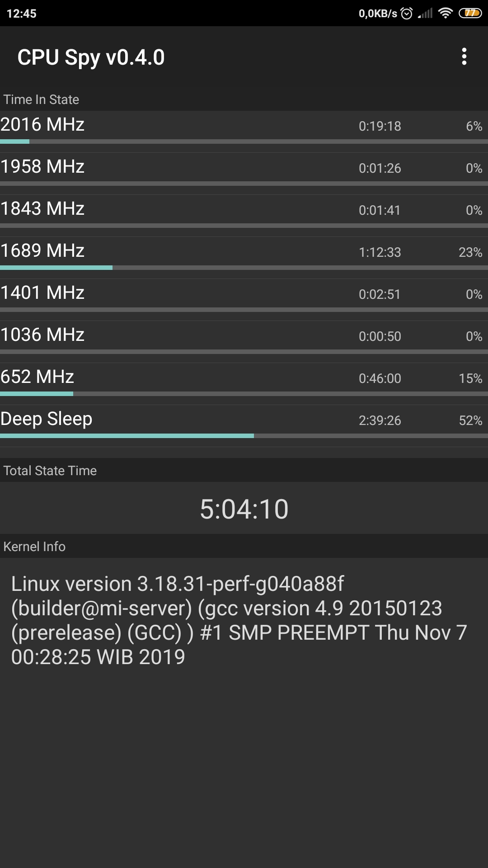This screenshot has height=868, width=488.
Task: Tap the 12:45 status bar clock
Action: click(x=22, y=14)
